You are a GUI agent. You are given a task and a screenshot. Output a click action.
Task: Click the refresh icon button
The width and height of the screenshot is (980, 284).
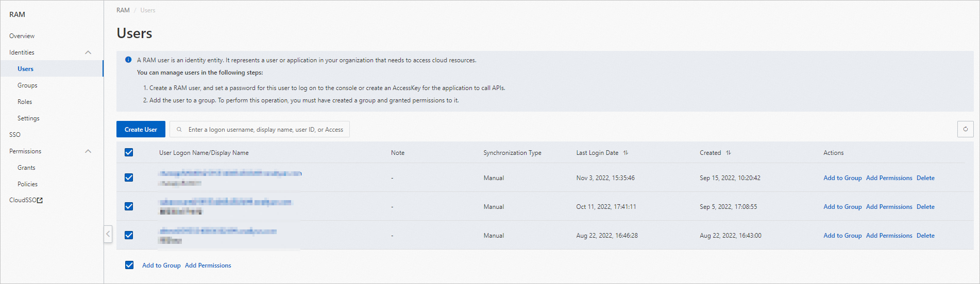coord(965,129)
